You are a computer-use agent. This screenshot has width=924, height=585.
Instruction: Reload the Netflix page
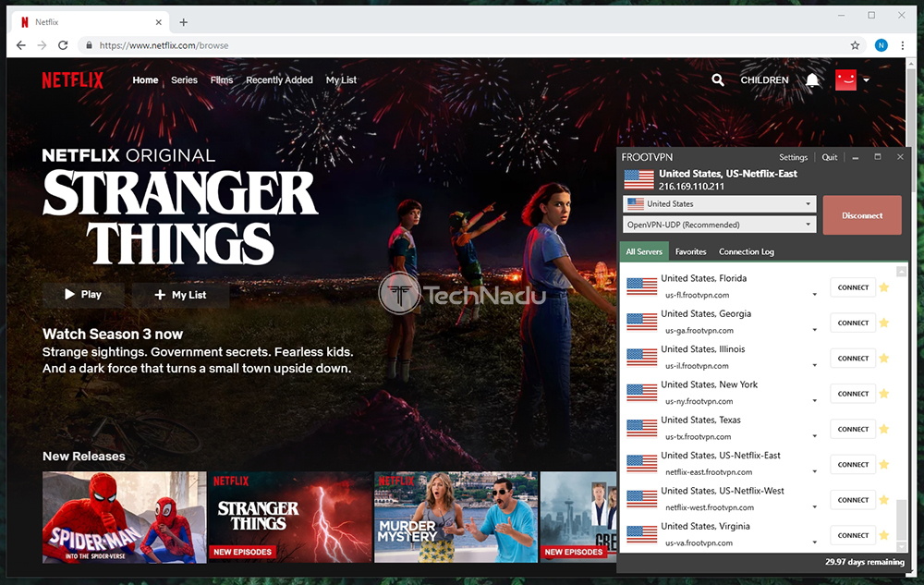63,45
